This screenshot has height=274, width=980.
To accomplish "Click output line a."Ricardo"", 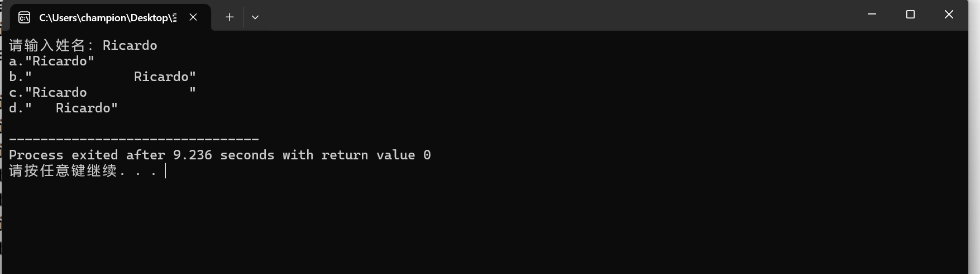I will pyautogui.click(x=51, y=61).
